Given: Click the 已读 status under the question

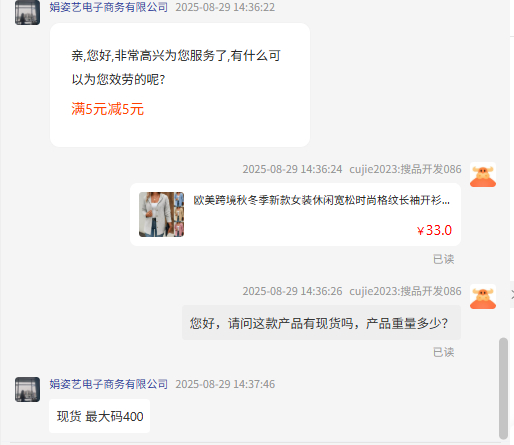Looking at the screenshot, I should tap(443, 352).
